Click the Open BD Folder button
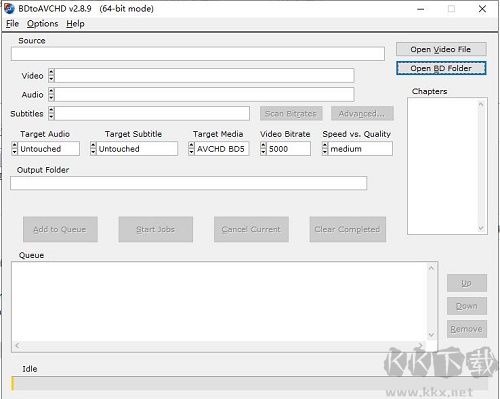This screenshot has height=399, width=500. 441,68
